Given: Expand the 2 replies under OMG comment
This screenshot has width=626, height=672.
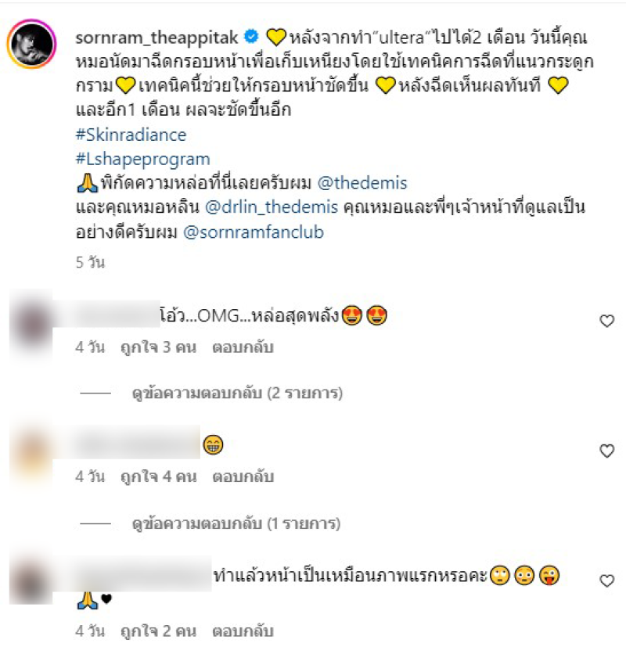Looking at the screenshot, I should pos(237,393).
